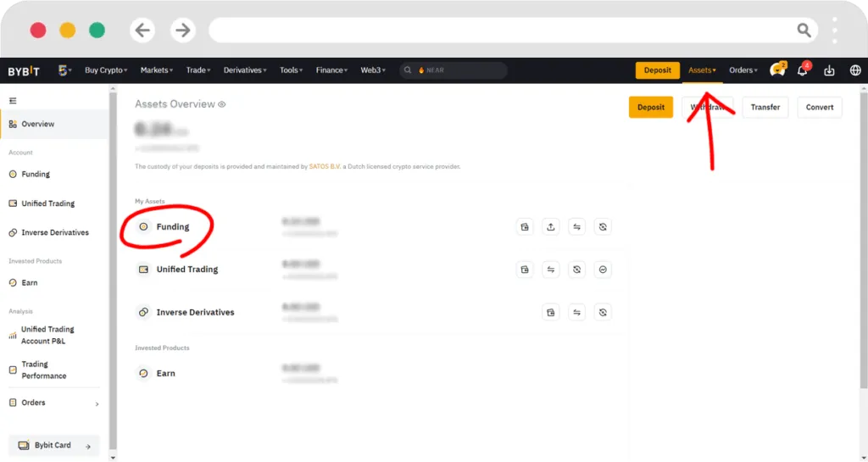
Task: Click the sidebar vertical scrollbar
Action: click(x=113, y=272)
